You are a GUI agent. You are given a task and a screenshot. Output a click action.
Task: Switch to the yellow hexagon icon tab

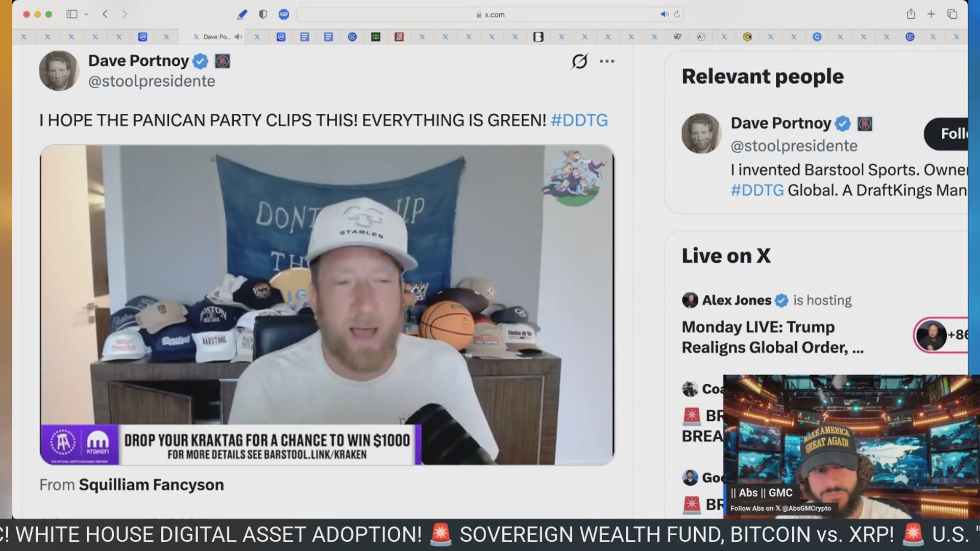[747, 37]
